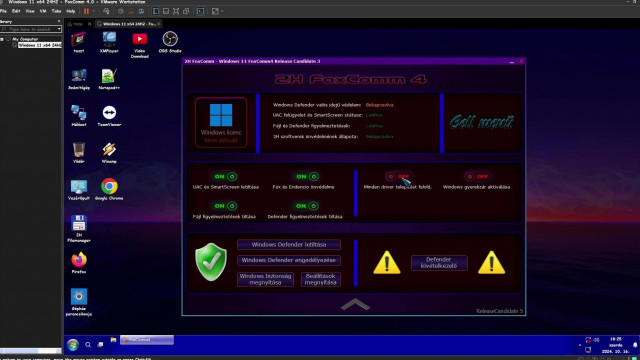Toggle the Fox és Endencio önvédelme switch
The width and height of the screenshot is (640, 360).
click(x=307, y=176)
